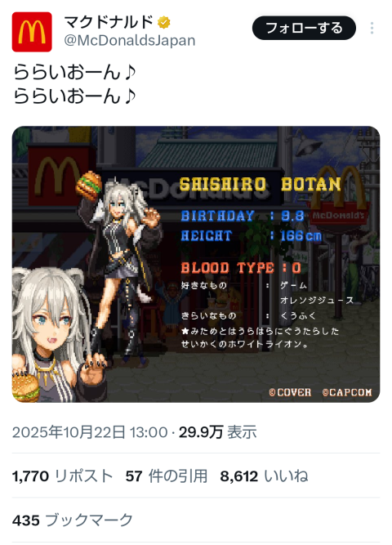392x545 pixels.
Task: Click the フォローする follow button
Action: (x=304, y=28)
